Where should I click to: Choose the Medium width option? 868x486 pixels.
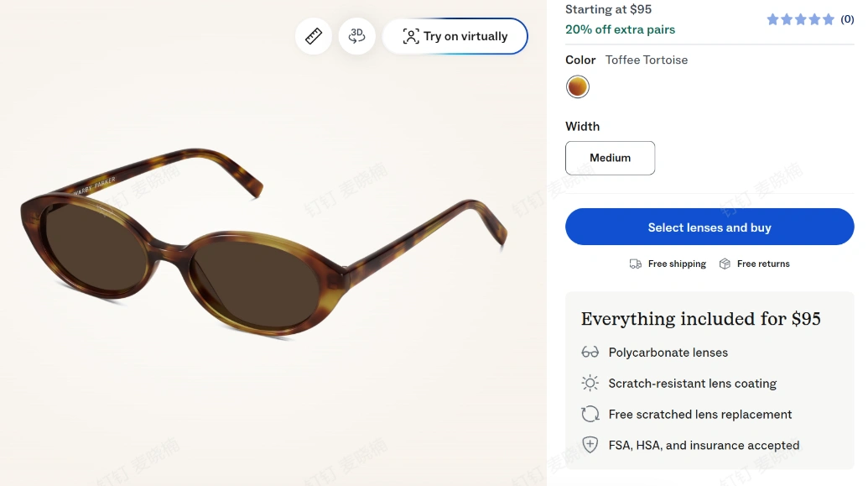click(x=610, y=158)
